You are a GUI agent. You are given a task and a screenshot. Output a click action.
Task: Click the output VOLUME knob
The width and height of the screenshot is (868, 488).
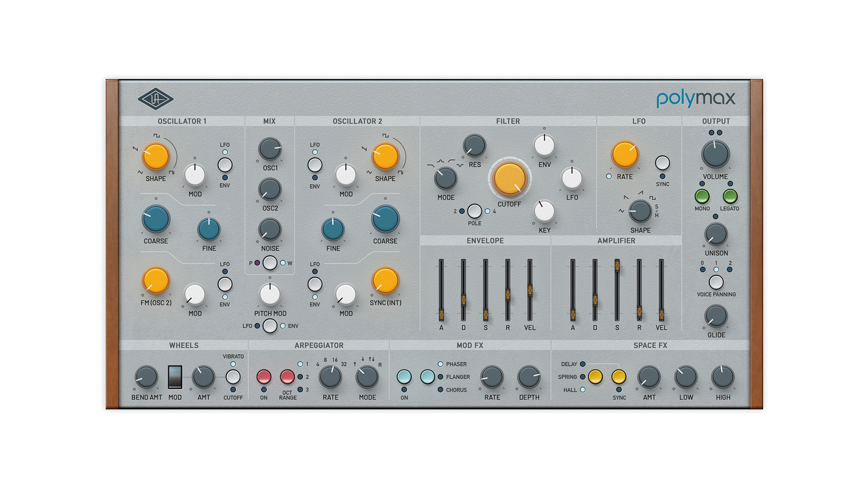coord(715,154)
